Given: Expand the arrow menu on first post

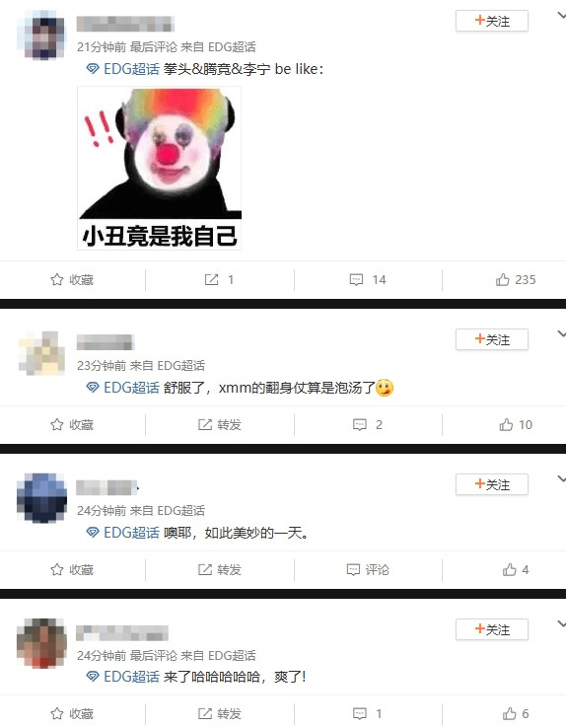Looking at the screenshot, I should point(561,16).
